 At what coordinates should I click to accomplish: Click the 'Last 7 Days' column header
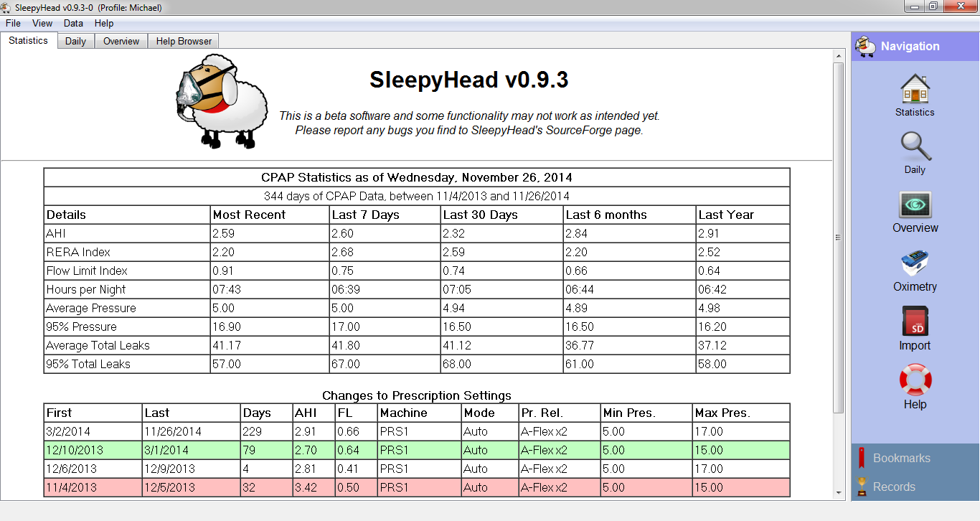(x=365, y=215)
